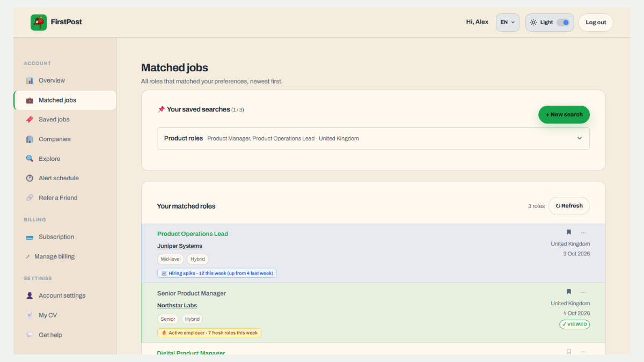Viewport: 644px width, 362px height.
Task: Open the EN language dropdown
Action: coord(508,23)
